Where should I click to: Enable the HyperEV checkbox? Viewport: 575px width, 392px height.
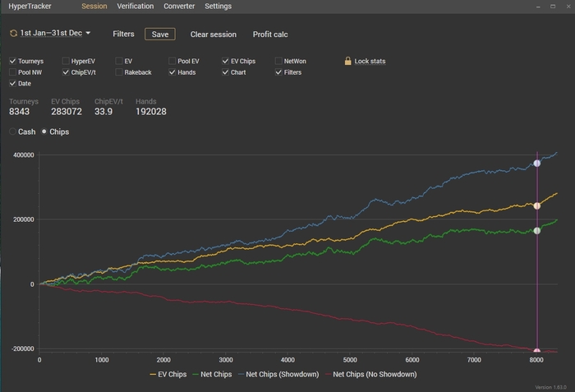pos(66,61)
